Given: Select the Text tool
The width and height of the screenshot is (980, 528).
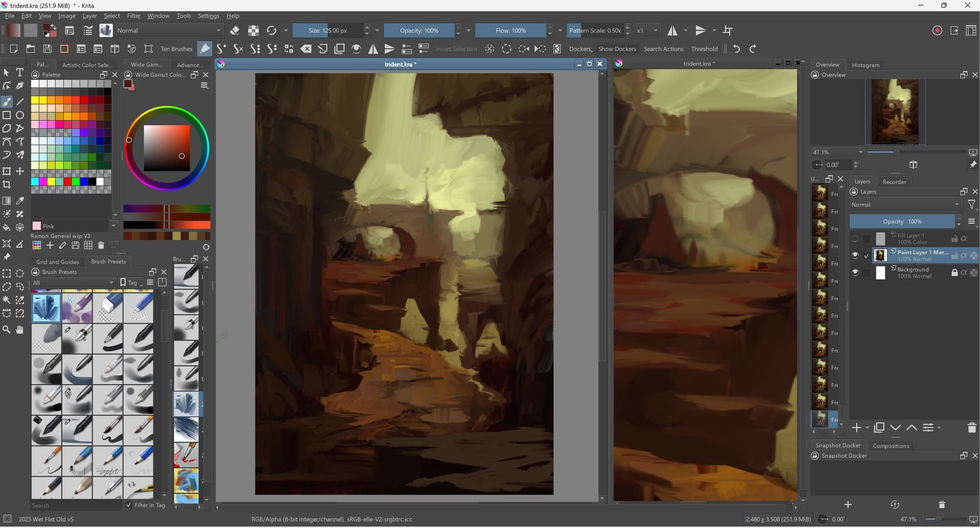Looking at the screenshot, I should (x=20, y=72).
